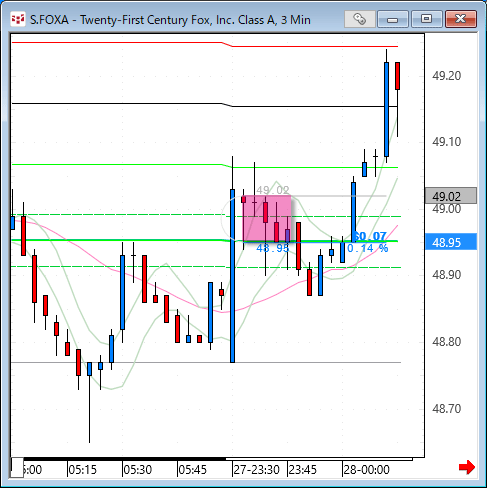487x488 pixels.
Task: Select the blue 48.95 price marker on axis
Action: (451, 242)
